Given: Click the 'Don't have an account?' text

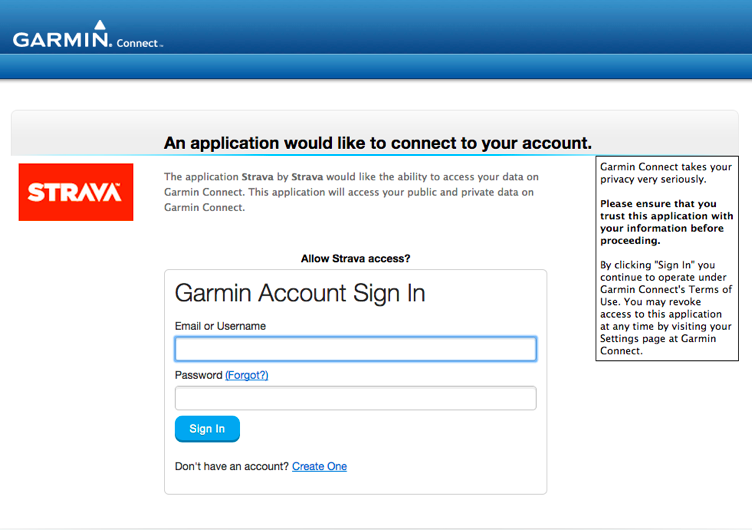Looking at the screenshot, I should (232, 466).
